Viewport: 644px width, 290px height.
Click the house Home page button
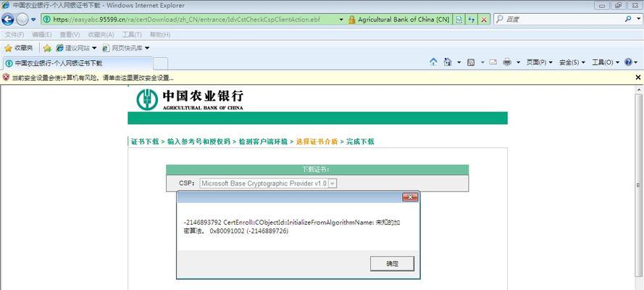click(x=448, y=62)
